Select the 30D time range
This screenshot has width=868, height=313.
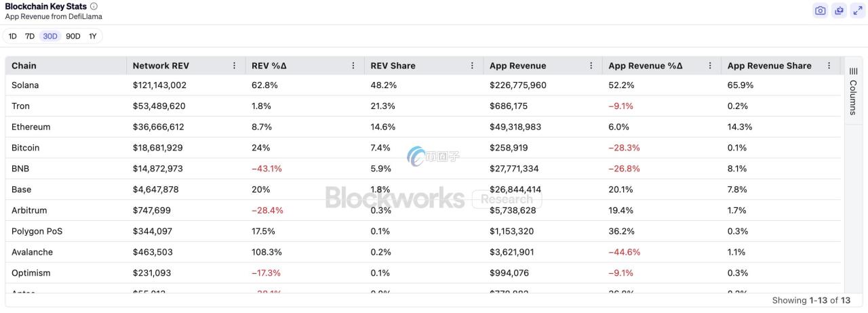pyautogui.click(x=50, y=37)
